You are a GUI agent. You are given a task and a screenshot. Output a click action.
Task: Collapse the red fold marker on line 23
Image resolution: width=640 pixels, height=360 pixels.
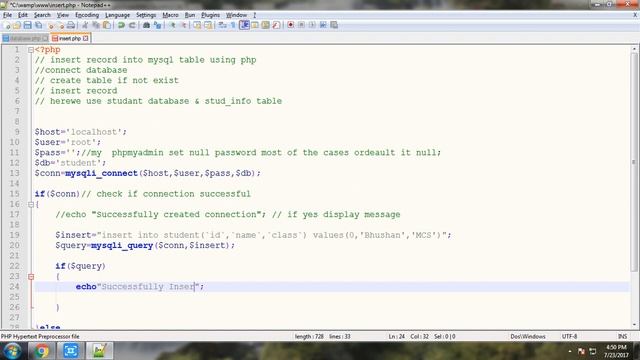(31, 277)
